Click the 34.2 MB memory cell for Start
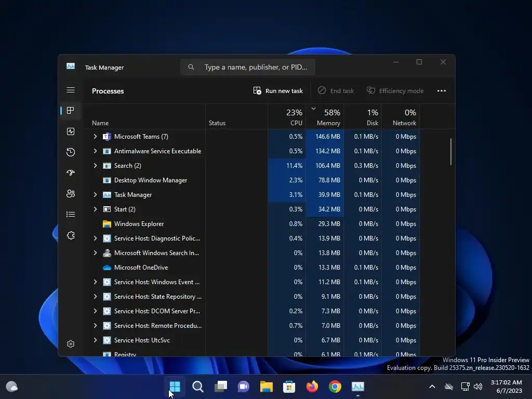The image size is (532, 399). (x=325, y=209)
